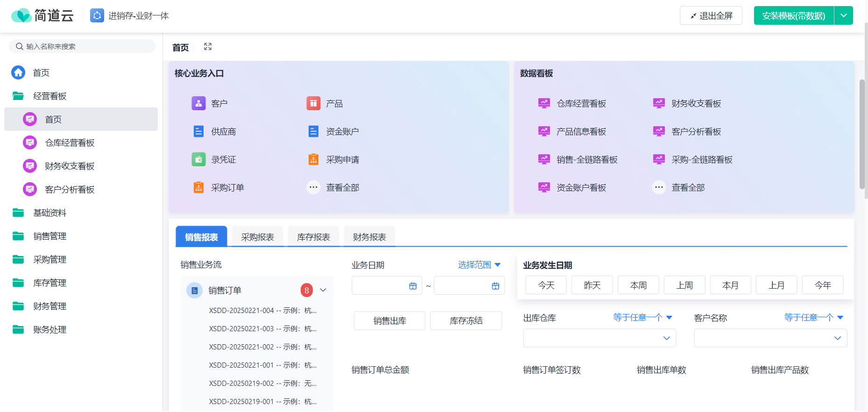Open order XSDD-20250221-004 row
868x412 pixels.
(x=263, y=311)
